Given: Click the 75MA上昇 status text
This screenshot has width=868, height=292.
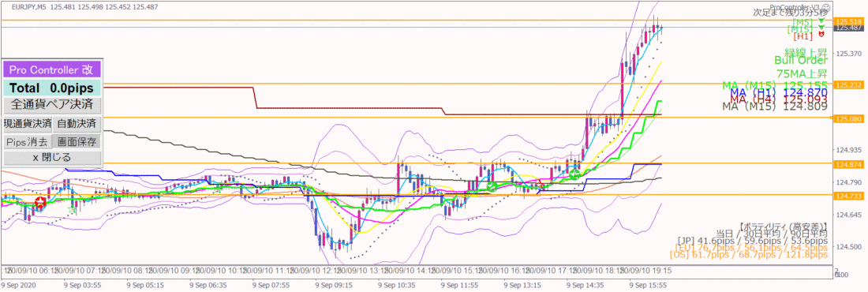Looking at the screenshot, I should [802, 73].
